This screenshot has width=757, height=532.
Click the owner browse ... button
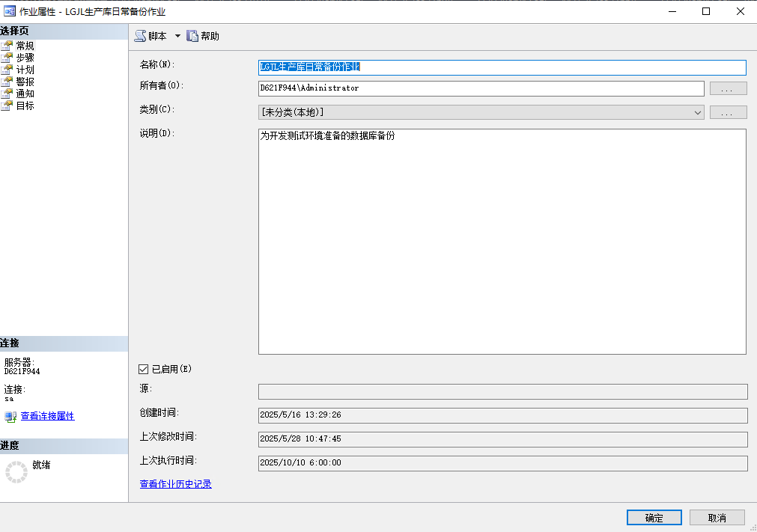click(x=727, y=88)
